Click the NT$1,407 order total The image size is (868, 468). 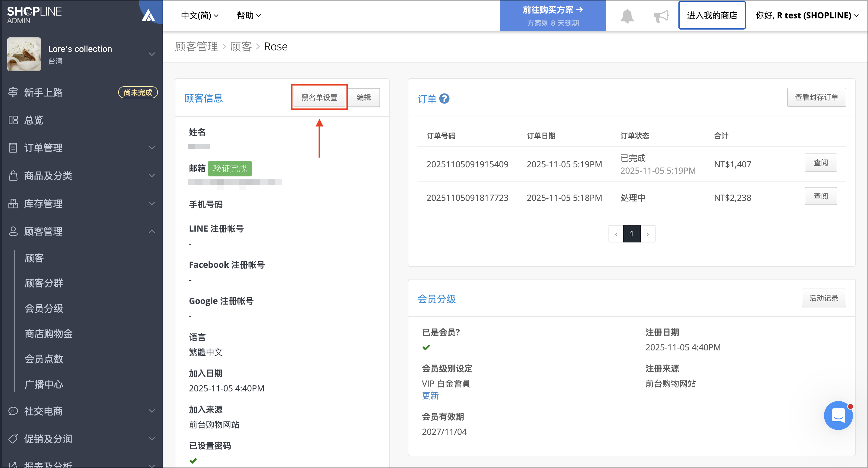[x=733, y=164]
